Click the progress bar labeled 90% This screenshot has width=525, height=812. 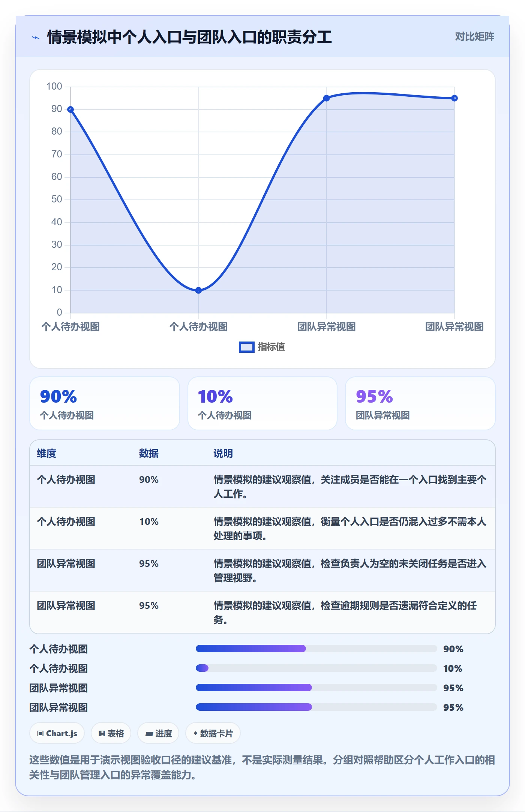coord(316,649)
